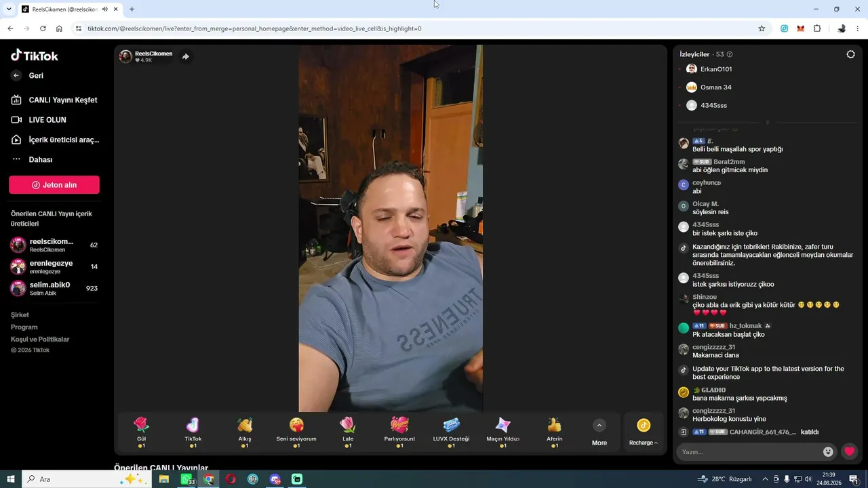The width and height of the screenshot is (868, 488).
Task: Expand more gifts with the More chevron
Action: point(599,426)
